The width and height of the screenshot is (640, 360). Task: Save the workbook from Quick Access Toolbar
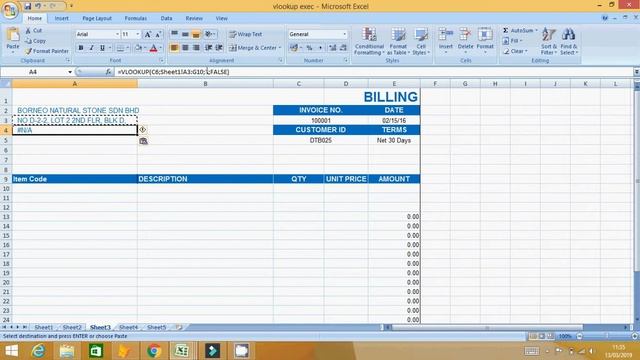27,6
